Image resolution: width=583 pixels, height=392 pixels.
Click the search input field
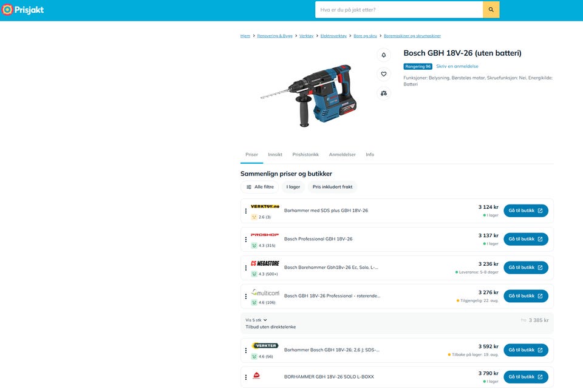(399, 10)
